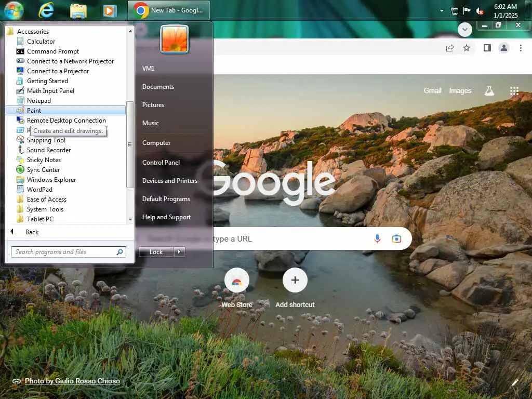Bookmark this tab with the star icon

pos(467,48)
